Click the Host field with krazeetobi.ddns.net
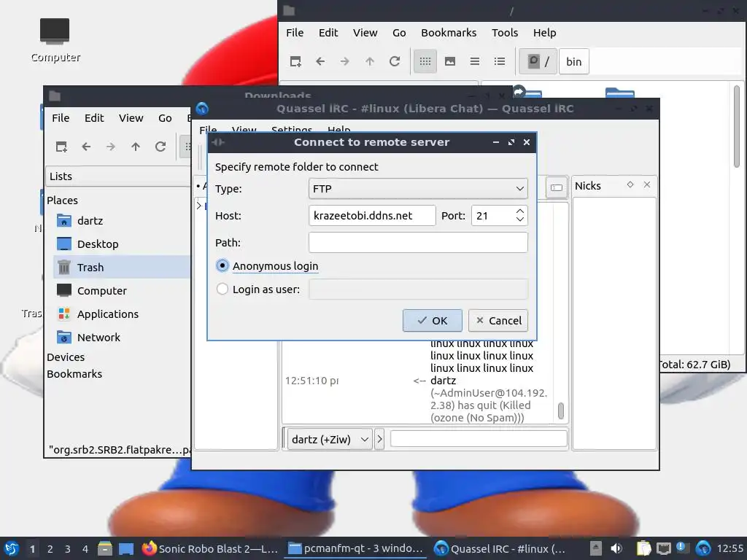The image size is (747, 560). click(x=372, y=216)
